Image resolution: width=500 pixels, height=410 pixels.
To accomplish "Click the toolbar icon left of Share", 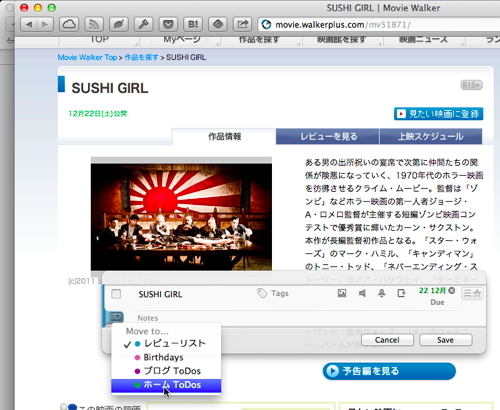I will [x=218, y=24].
